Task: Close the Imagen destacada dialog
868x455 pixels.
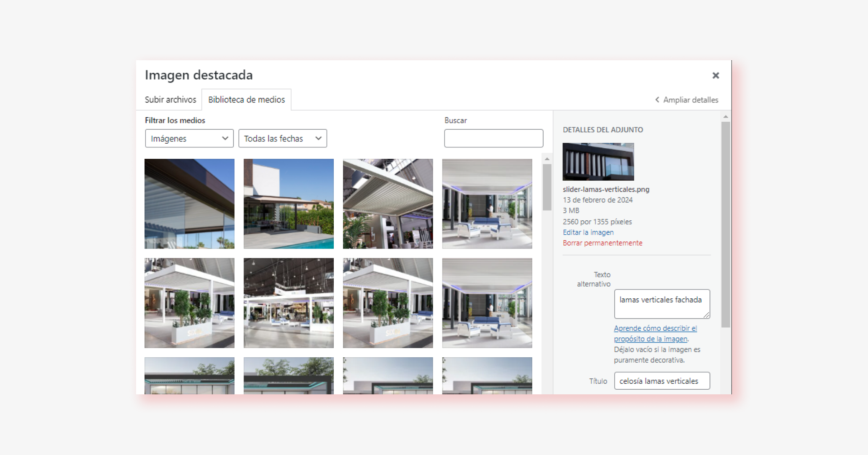Action: [x=715, y=75]
